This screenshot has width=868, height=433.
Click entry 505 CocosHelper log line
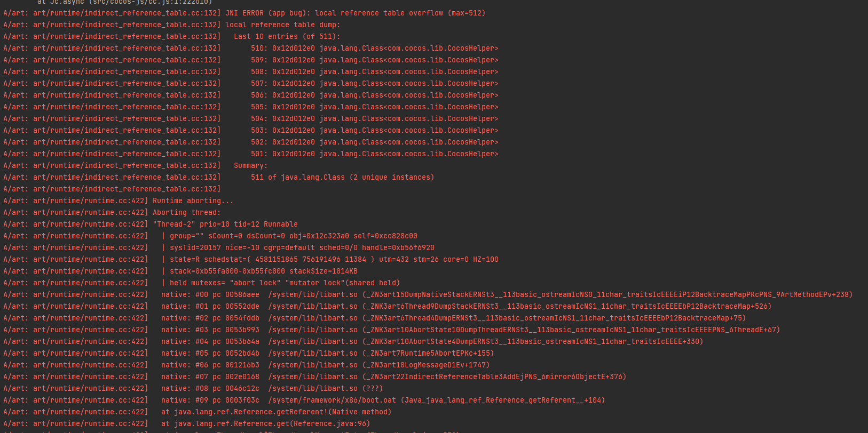click(374, 107)
